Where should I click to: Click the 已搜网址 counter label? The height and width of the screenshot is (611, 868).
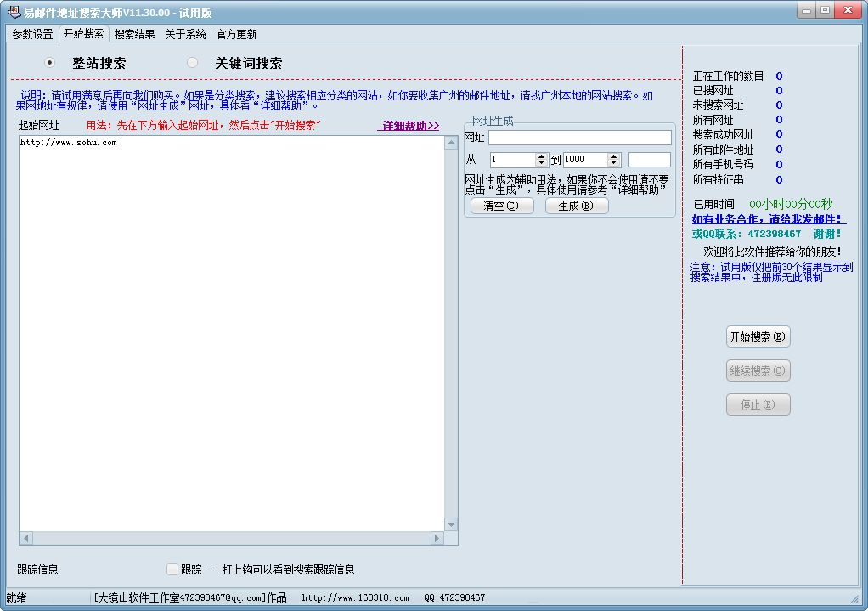[x=713, y=90]
